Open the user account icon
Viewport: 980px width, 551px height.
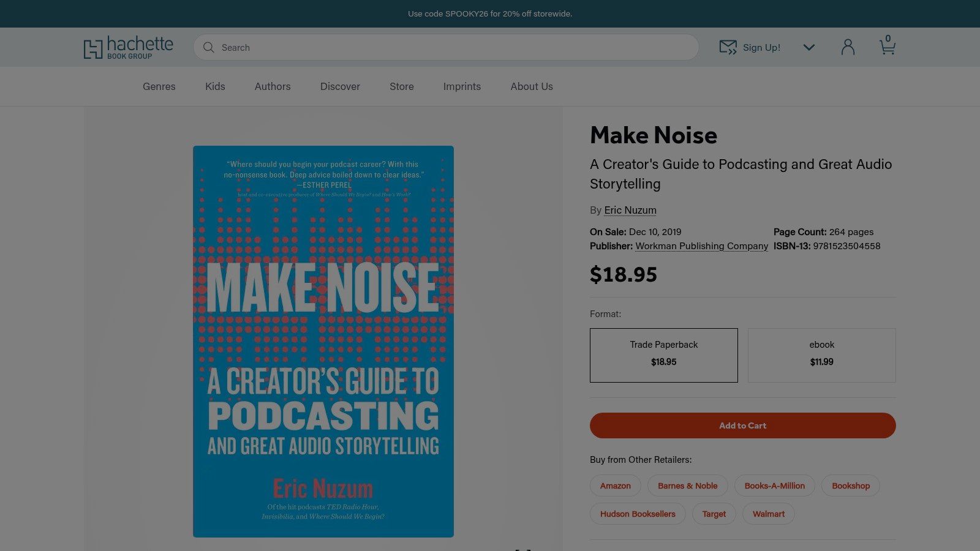click(848, 47)
